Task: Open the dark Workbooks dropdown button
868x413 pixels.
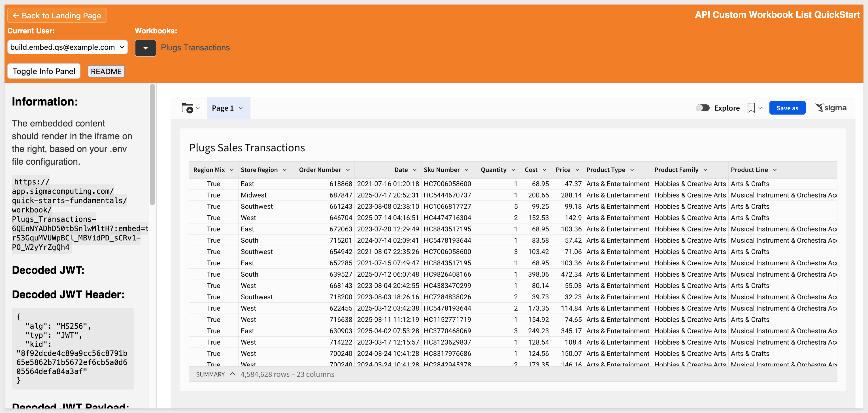Action: tap(145, 48)
